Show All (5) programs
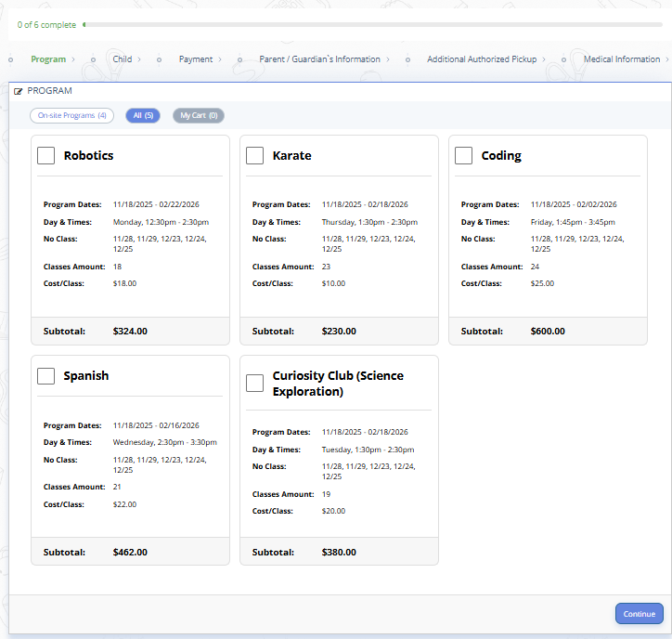This screenshot has height=639, width=672. (143, 116)
